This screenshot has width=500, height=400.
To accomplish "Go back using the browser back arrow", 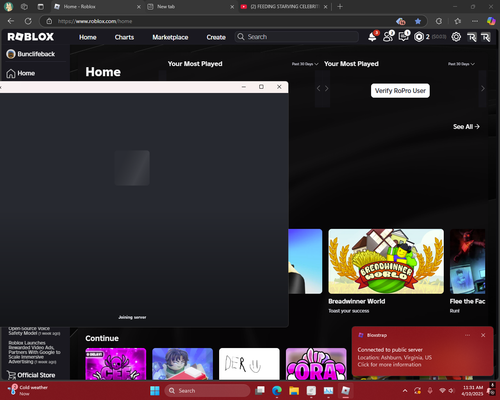I will point(11,21).
